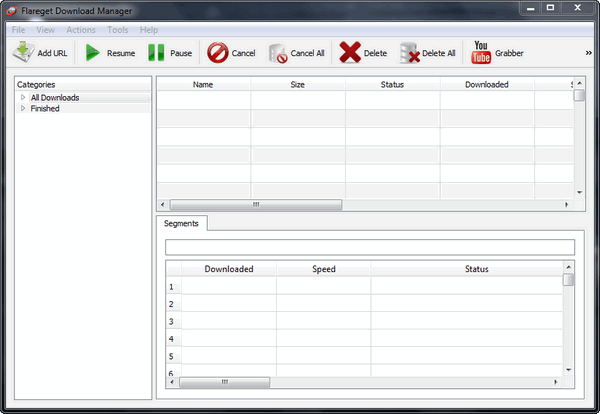600x414 pixels.
Task: Click the Delete All database icon
Action: pyautogui.click(x=409, y=53)
